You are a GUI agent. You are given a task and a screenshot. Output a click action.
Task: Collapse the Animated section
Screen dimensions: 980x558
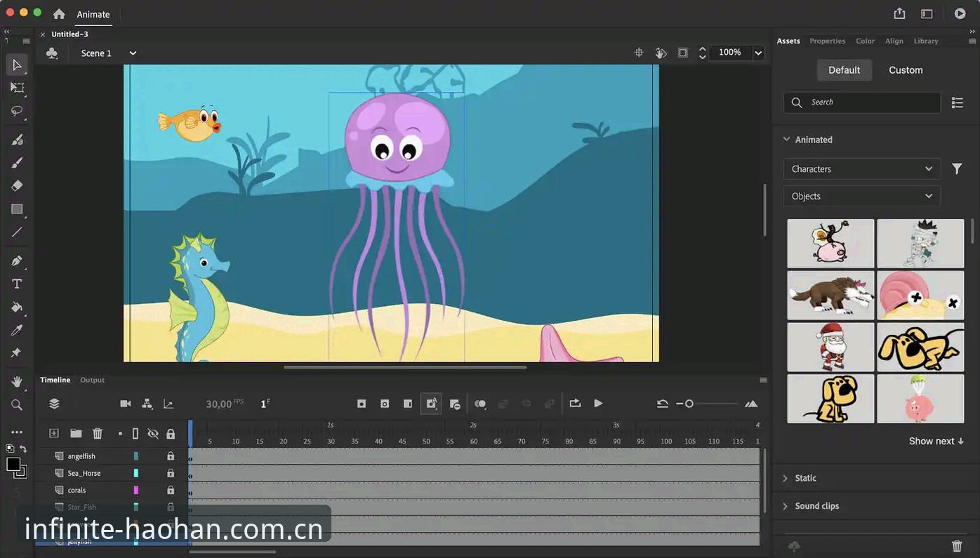click(786, 140)
